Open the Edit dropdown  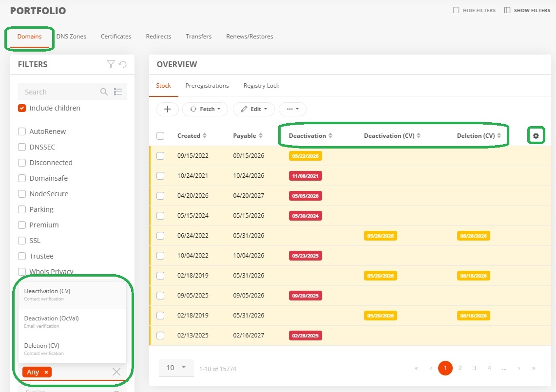point(253,109)
